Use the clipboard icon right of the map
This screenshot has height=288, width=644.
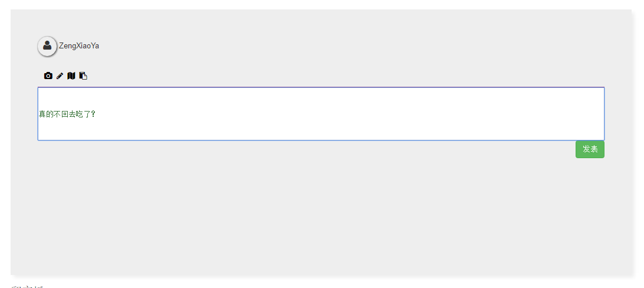click(83, 76)
